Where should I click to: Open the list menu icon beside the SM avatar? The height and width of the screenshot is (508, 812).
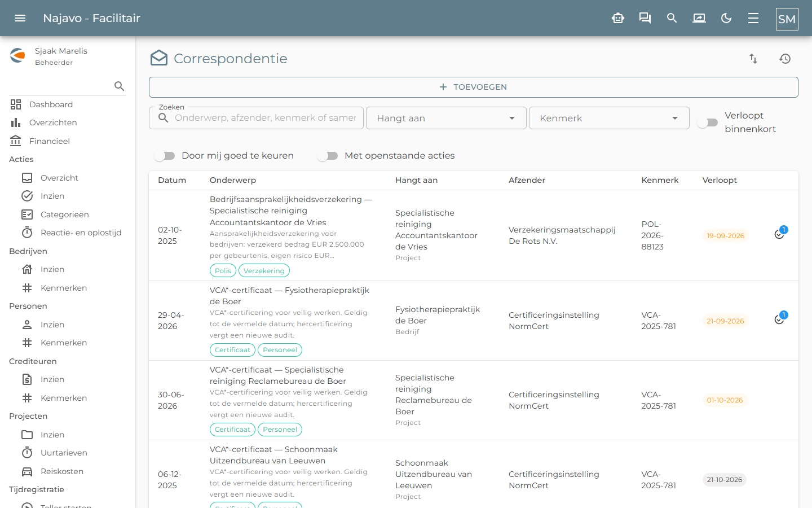click(753, 18)
